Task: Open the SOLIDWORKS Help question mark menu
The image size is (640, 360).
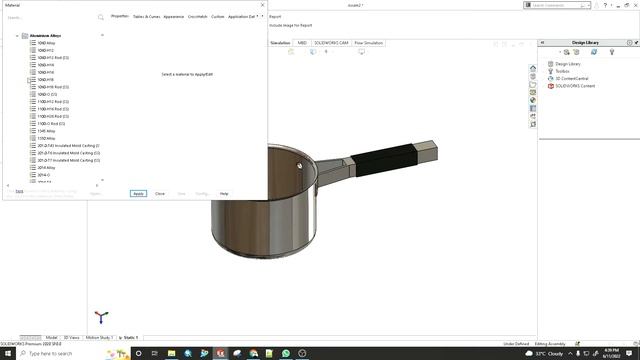Action: (605, 5)
